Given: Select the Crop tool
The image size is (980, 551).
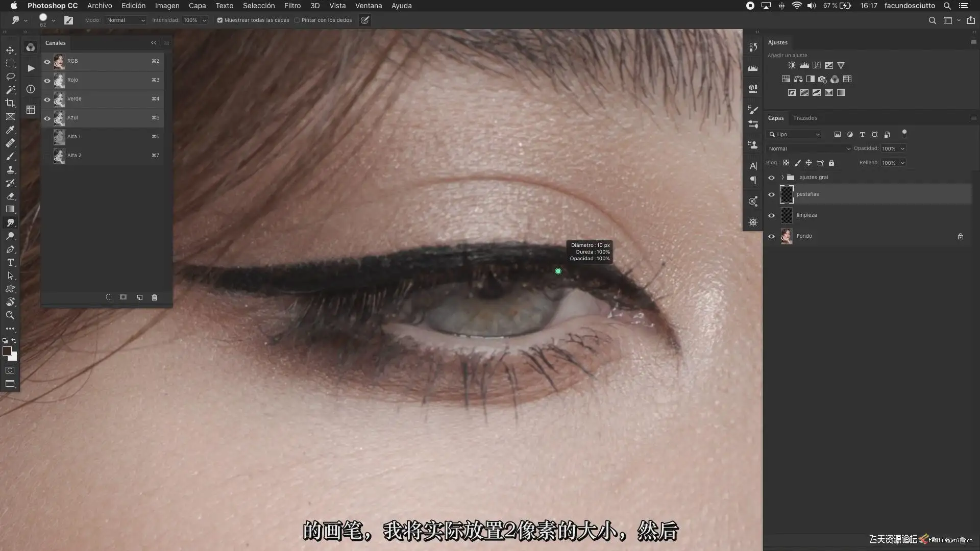Looking at the screenshot, I should coord(10,103).
